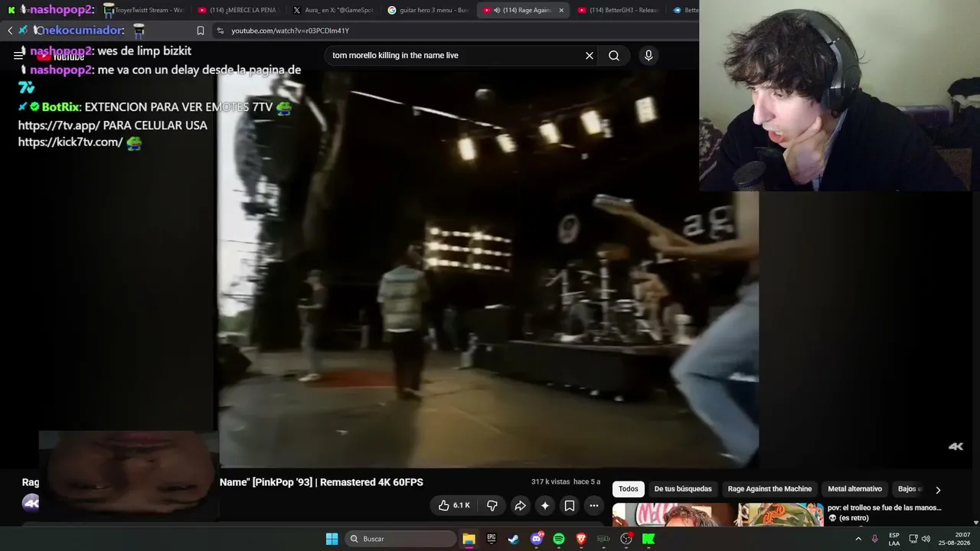Image resolution: width=980 pixels, height=551 pixels.
Task: Open the Kick app from the taskbar
Action: (648, 539)
